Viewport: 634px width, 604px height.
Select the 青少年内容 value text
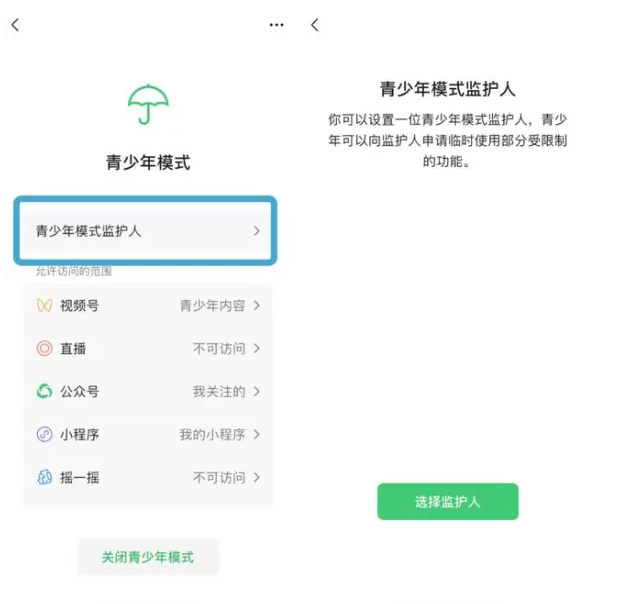[x=212, y=305]
